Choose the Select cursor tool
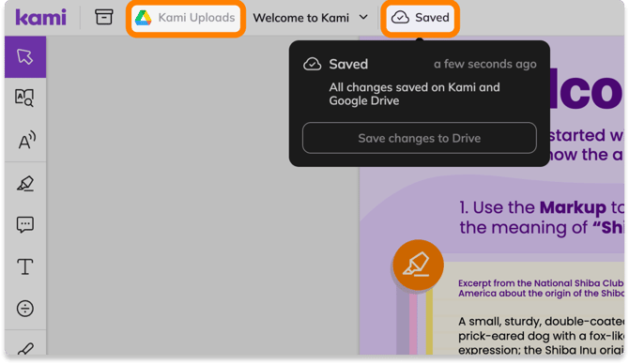Viewport: 629px width, 364px height. click(x=24, y=56)
